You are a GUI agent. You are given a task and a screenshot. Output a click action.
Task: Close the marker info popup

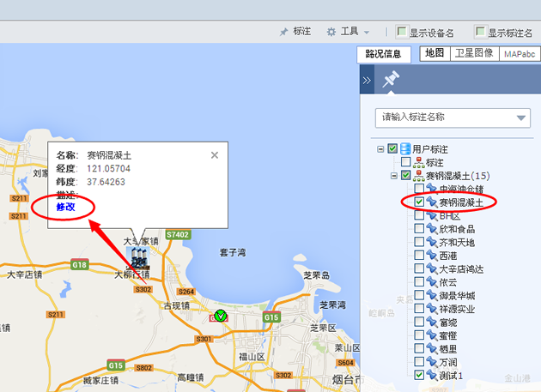click(x=215, y=155)
